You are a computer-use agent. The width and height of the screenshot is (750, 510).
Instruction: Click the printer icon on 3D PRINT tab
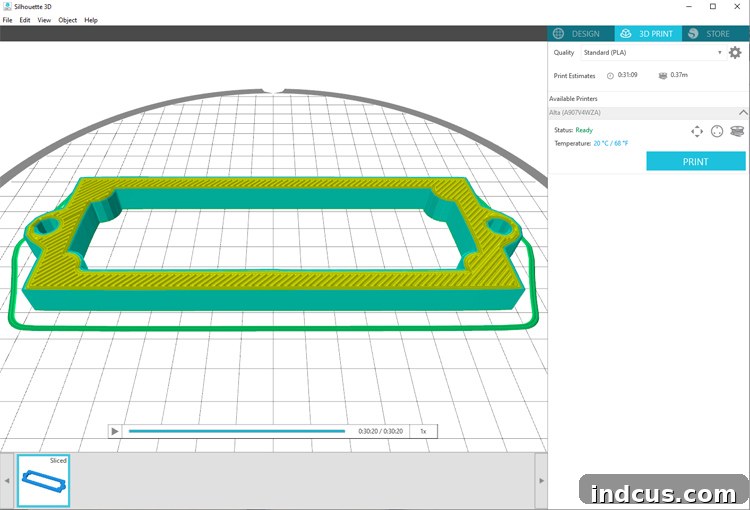click(x=626, y=33)
